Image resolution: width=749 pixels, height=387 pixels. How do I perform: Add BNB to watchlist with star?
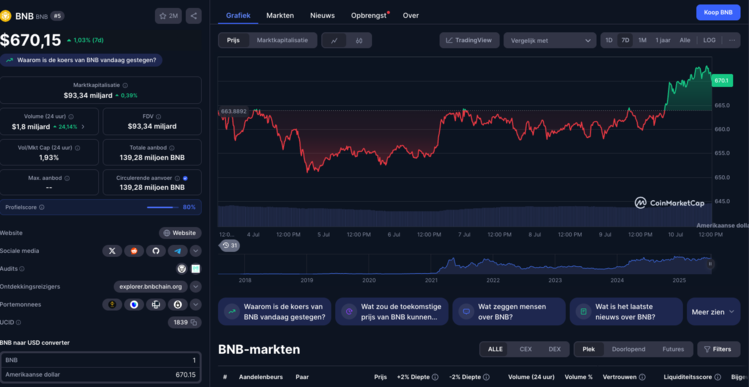tap(168, 16)
